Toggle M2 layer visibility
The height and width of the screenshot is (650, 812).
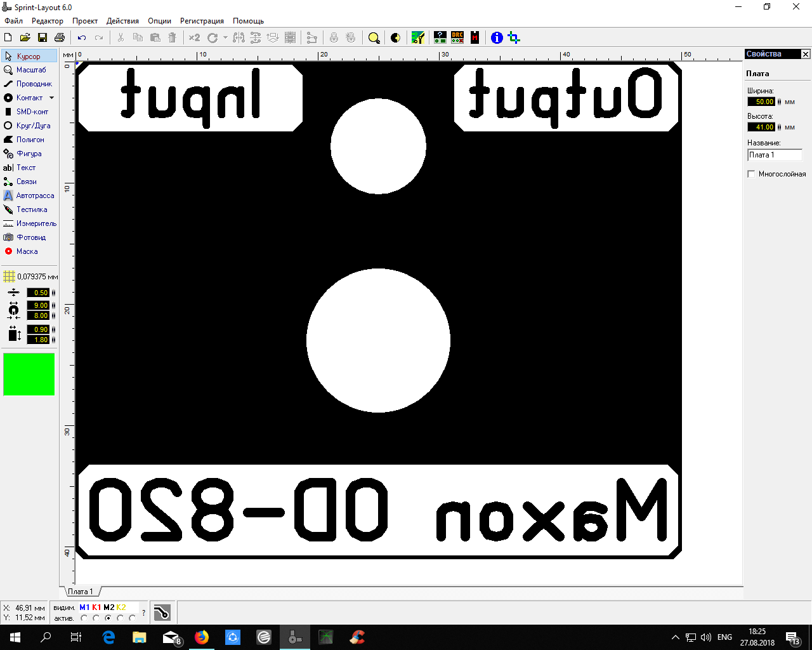(108, 607)
